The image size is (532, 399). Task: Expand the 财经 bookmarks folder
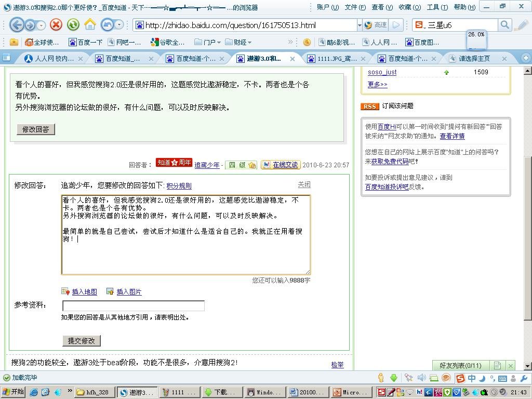242,42
